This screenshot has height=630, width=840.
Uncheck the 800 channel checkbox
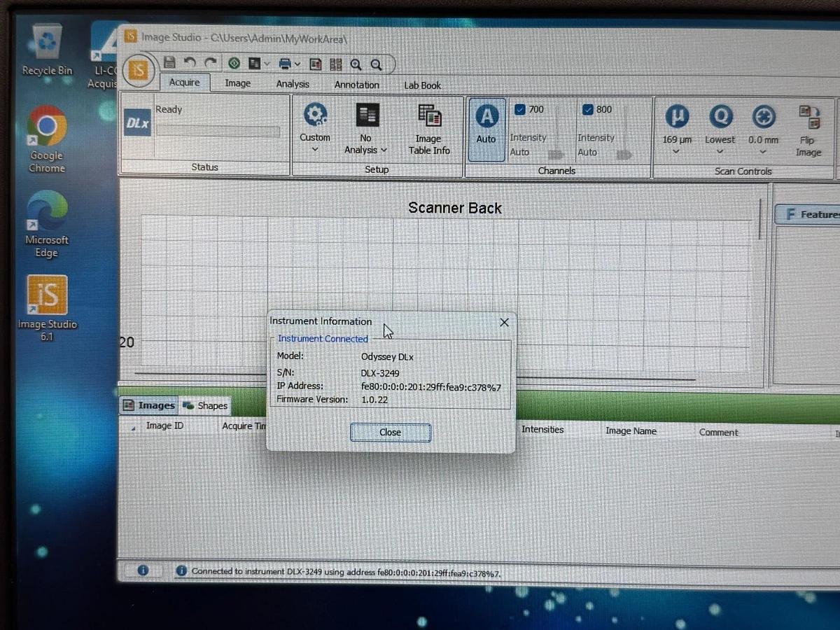click(588, 109)
